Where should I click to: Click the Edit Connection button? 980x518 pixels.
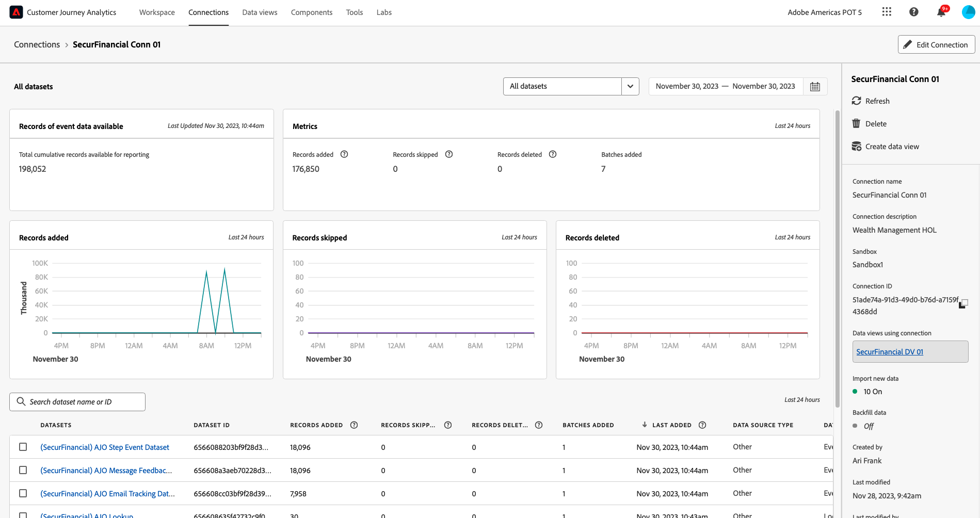(x=936, y=44)
